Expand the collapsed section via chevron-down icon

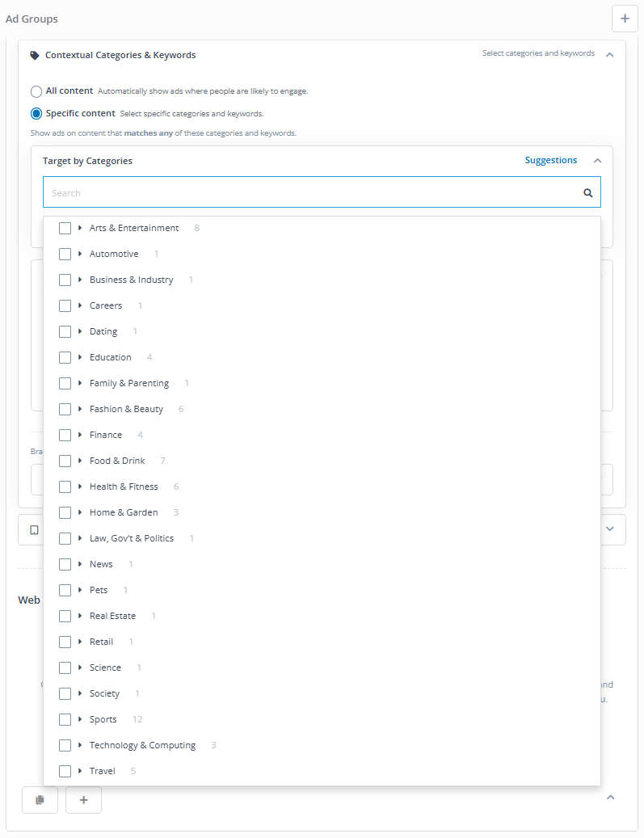[x=610, y=528]
